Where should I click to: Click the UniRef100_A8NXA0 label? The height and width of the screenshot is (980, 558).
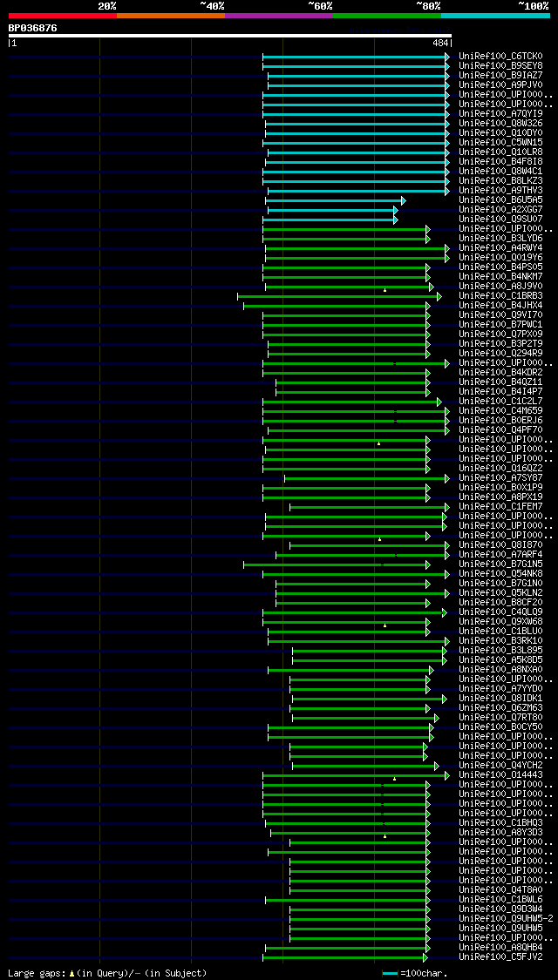500,670
